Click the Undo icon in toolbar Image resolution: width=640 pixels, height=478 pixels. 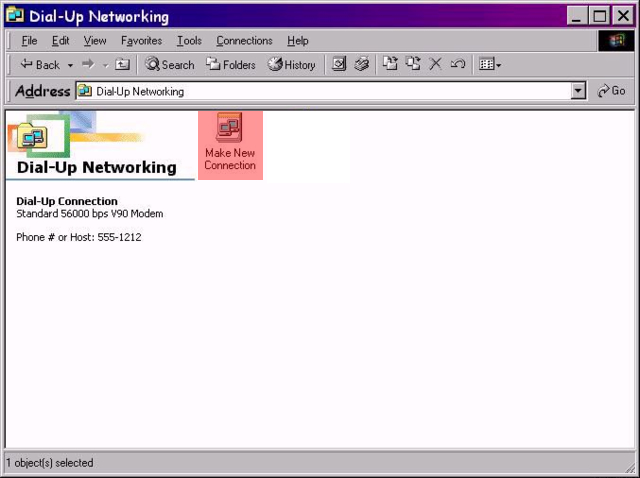click(457, 65)
